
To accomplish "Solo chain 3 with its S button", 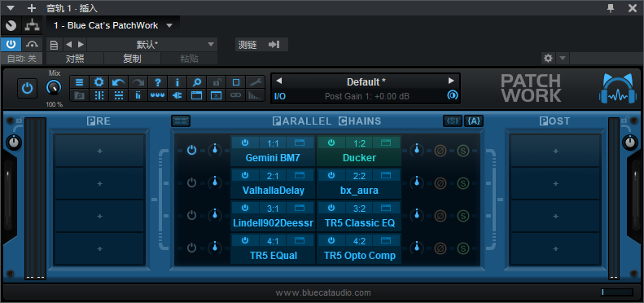I will 463,215.
